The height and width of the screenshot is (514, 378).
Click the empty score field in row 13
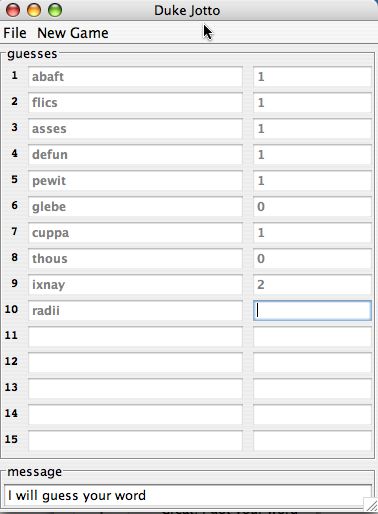click(312, 389)
